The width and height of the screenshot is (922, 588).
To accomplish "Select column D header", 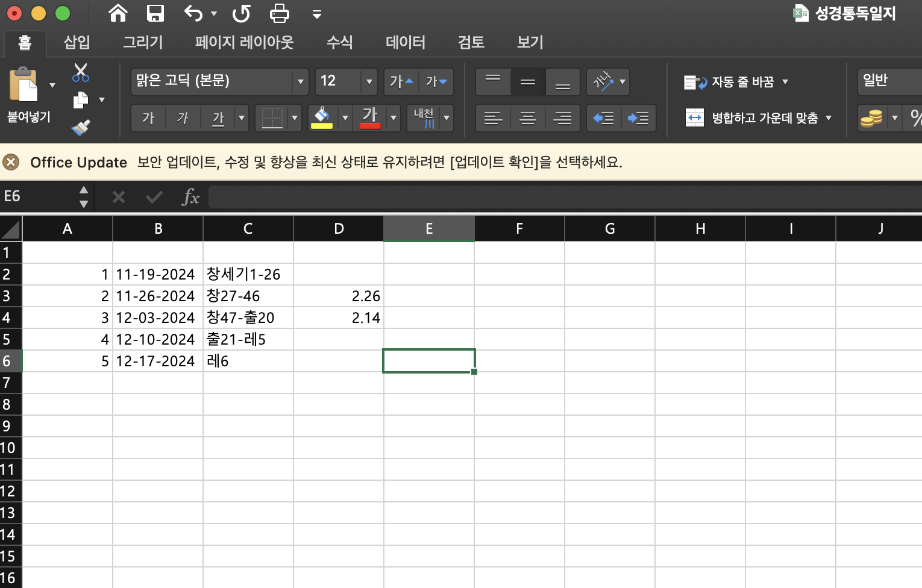I will pyautogui.click(x=339, y=229).
